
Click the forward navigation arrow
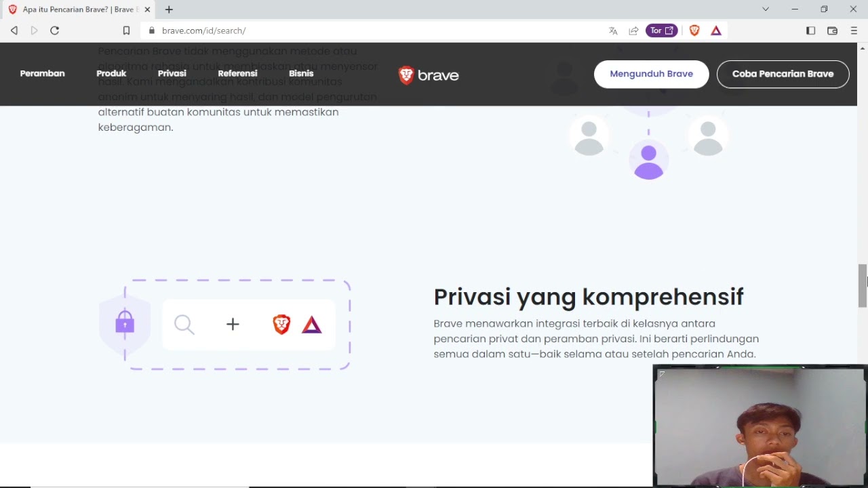(35, 30)
